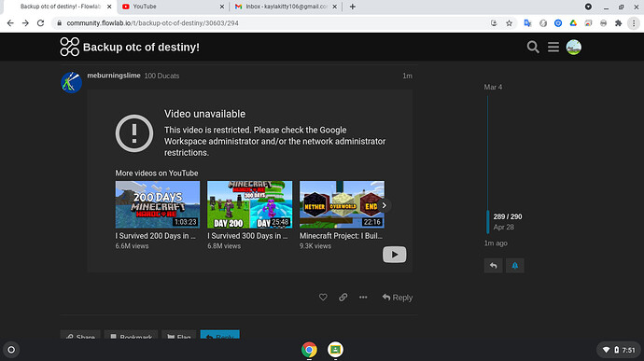Open the Google Translate extension icon
Screen dimensions: 644x361
point(527,23)
